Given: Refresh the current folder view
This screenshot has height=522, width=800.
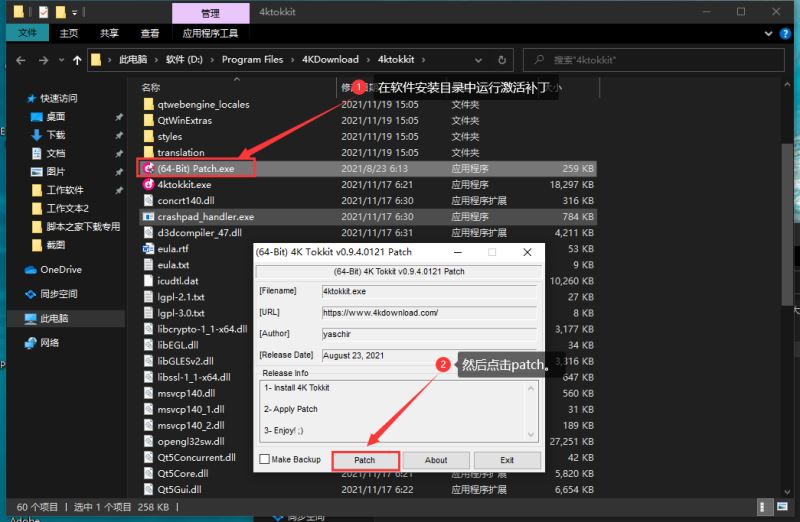Looking at the screenshot, I should click(x=502, y=60).
